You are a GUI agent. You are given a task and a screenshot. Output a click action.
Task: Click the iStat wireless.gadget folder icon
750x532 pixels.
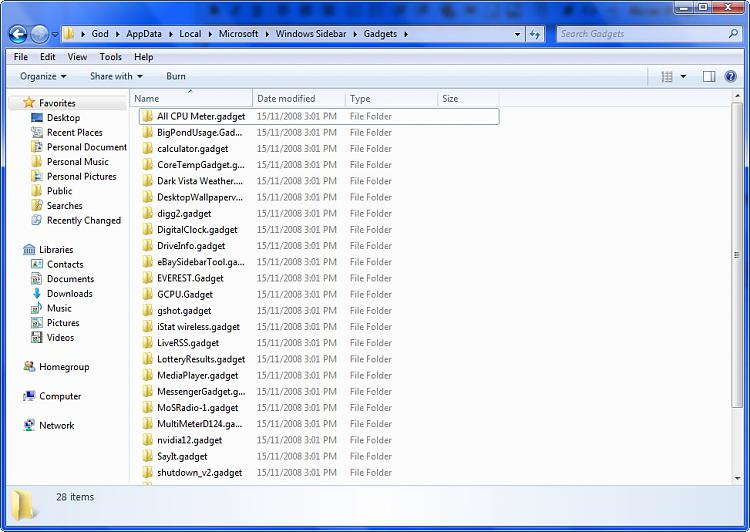point(148,327)
